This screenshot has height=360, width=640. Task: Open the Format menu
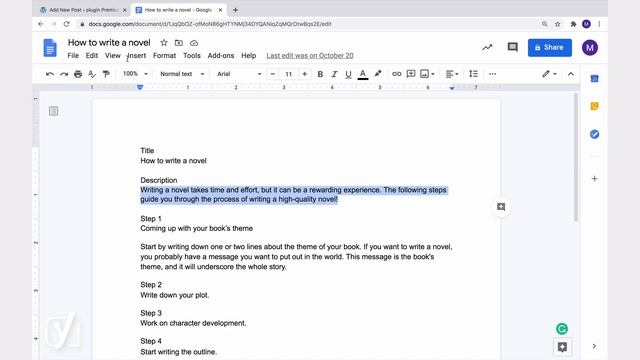click(164, 56)
